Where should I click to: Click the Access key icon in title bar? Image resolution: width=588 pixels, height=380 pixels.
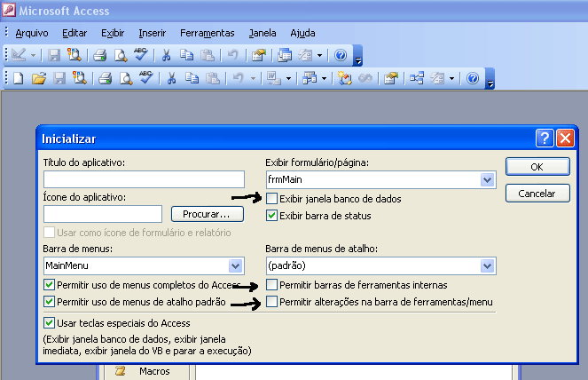(x=8, y=10)
